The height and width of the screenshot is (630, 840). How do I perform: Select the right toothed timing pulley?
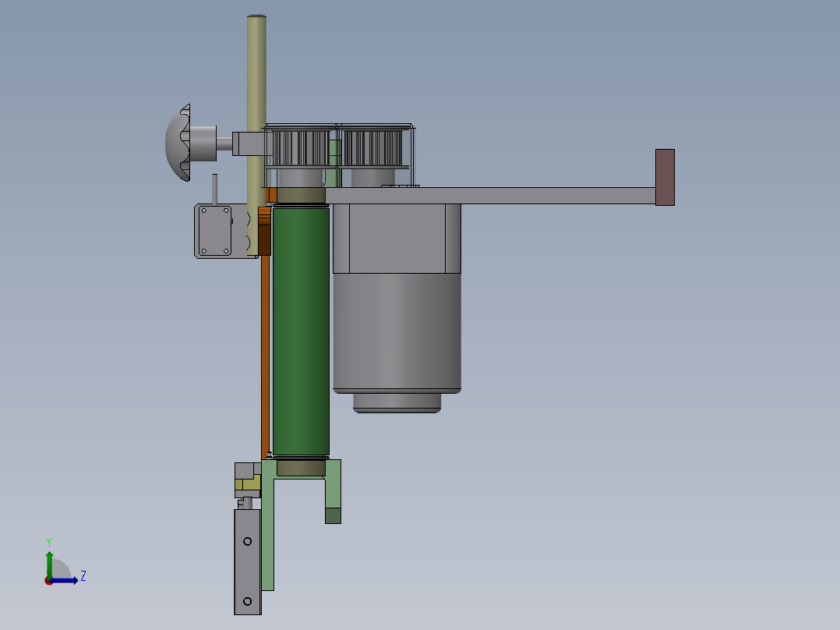372,147
